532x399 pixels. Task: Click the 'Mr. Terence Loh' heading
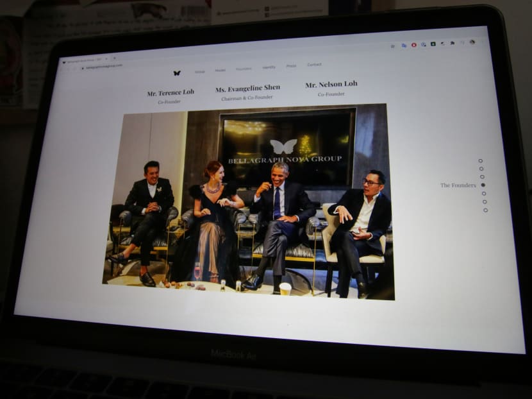click(x=170, y=93)
